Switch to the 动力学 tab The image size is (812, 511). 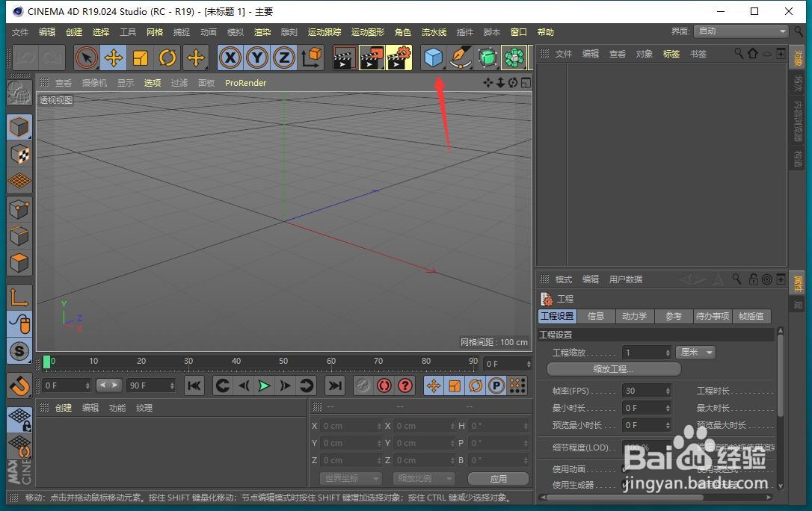pos(635,316)
